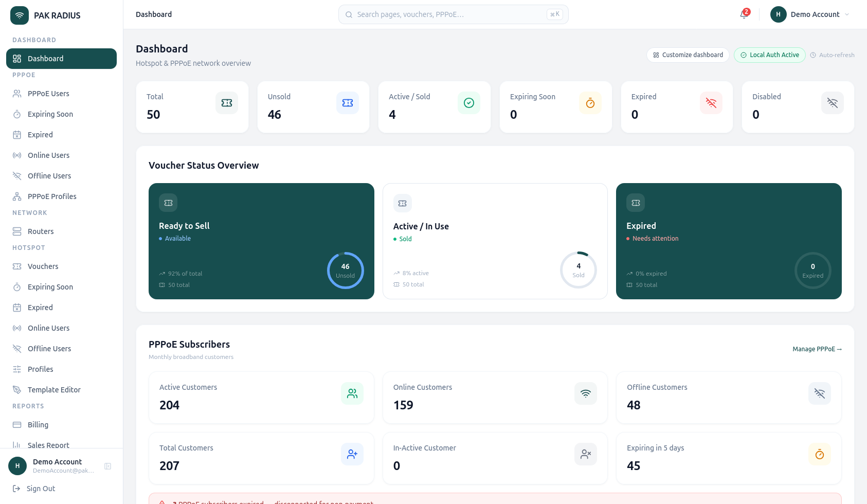Click the '8% active' text
This screenshot has width=867, height=504.
point(416,273)
